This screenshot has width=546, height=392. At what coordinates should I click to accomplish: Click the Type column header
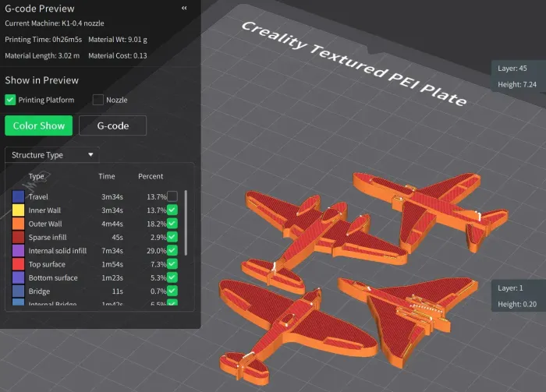point(36,176)
